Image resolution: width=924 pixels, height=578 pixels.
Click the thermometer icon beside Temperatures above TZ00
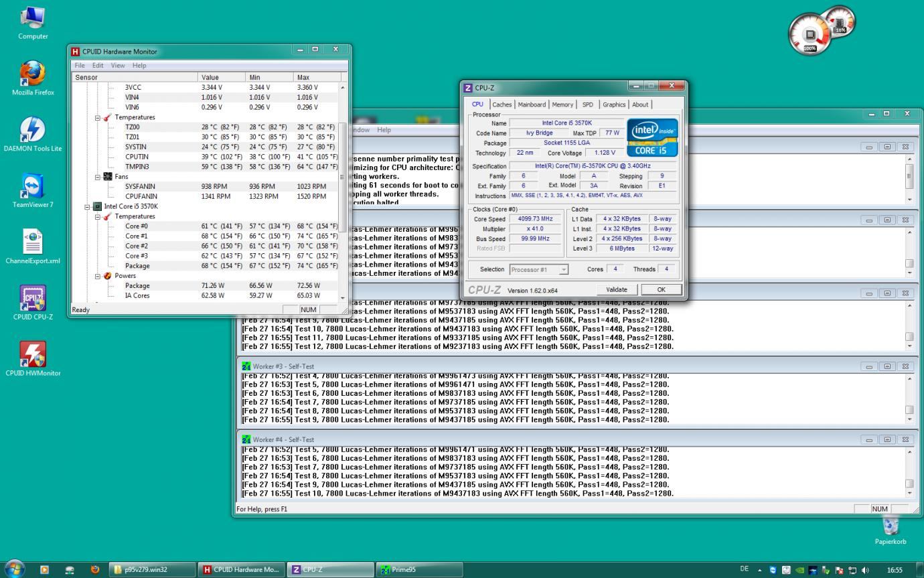108,117
